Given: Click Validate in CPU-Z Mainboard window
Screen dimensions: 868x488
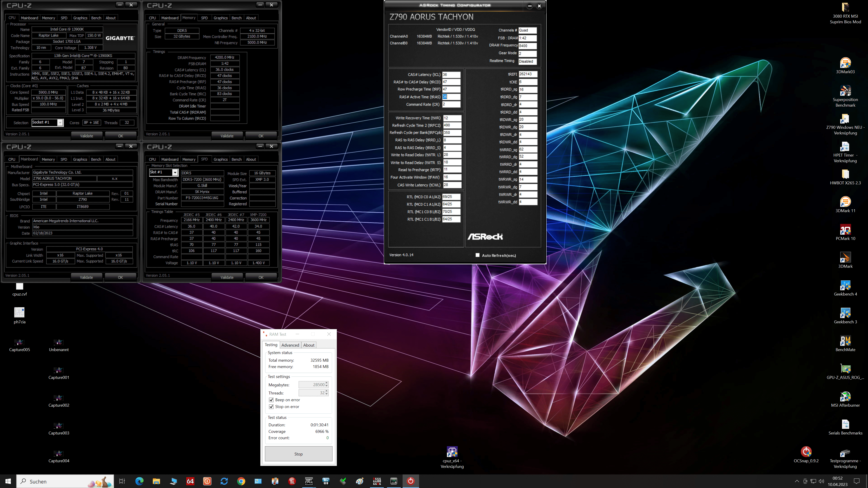Looking at the screenshot, I should click(86, 277).
